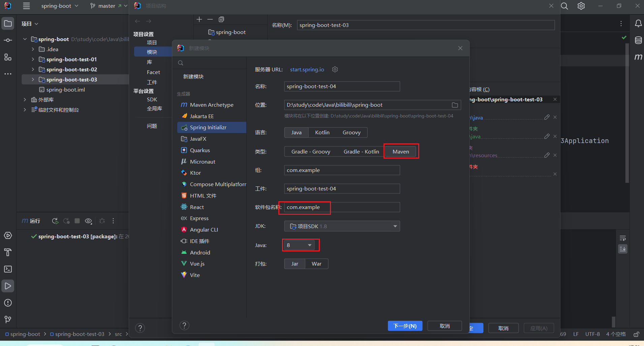Screen dimensions: 644x346
Task: Open the master branch dropdown
Action: pyautogui.click(x=109, y=6)
